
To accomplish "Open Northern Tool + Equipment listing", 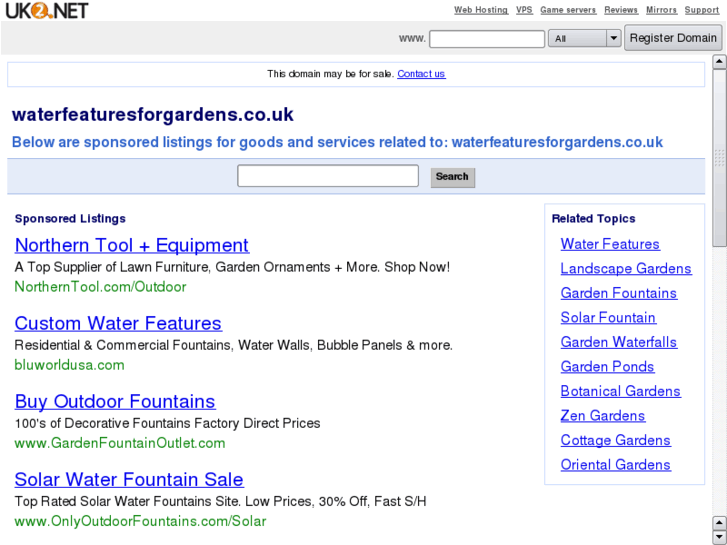I will (132, 245).
